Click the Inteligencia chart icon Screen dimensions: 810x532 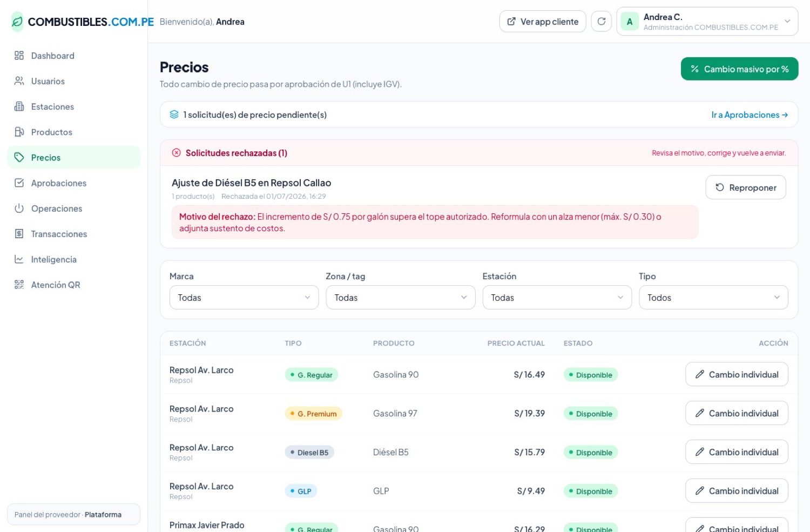[19, 259]
